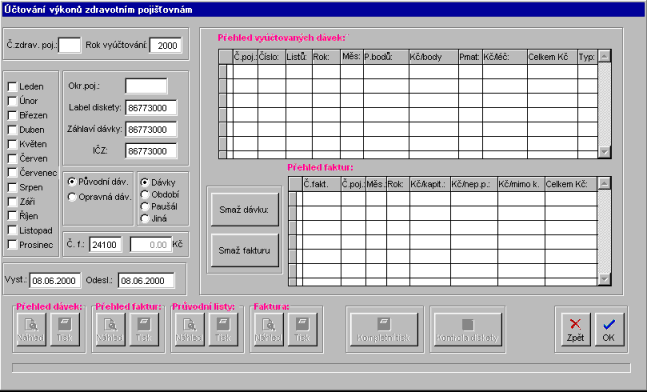Click Náhled under Přehled dávek

pos(31,329)
